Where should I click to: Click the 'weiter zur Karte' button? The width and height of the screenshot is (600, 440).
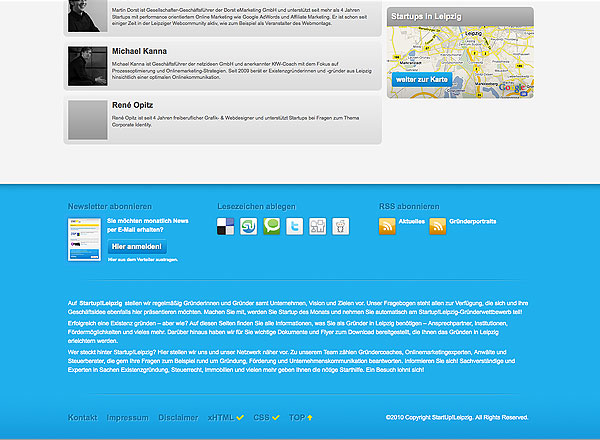422,80
